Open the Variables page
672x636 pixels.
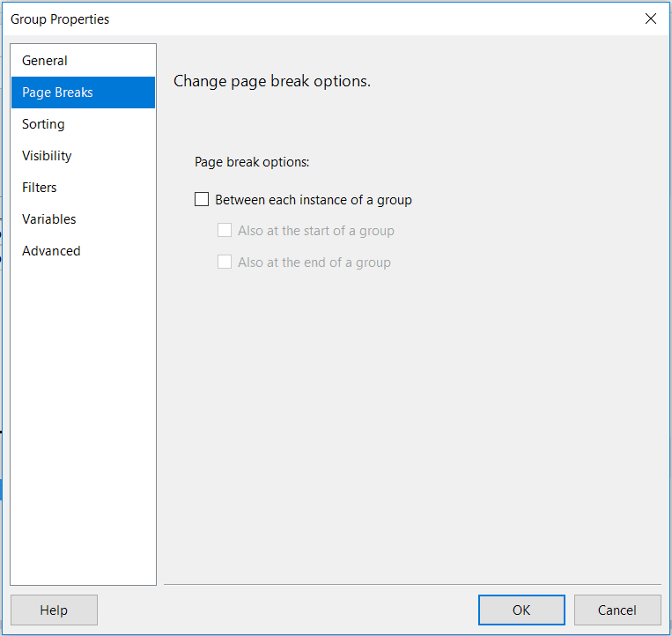pos(83,219)
